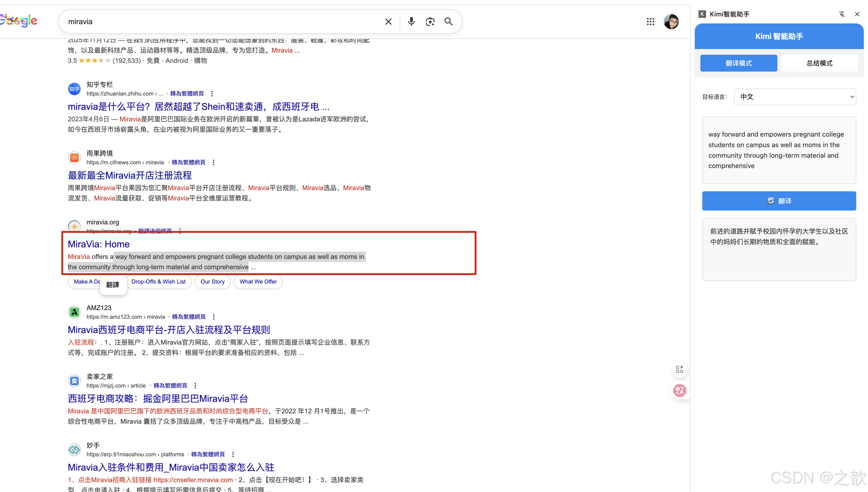Click the source text area in Kimi
This screenshot has width=868, height=492.
[779, 150]
